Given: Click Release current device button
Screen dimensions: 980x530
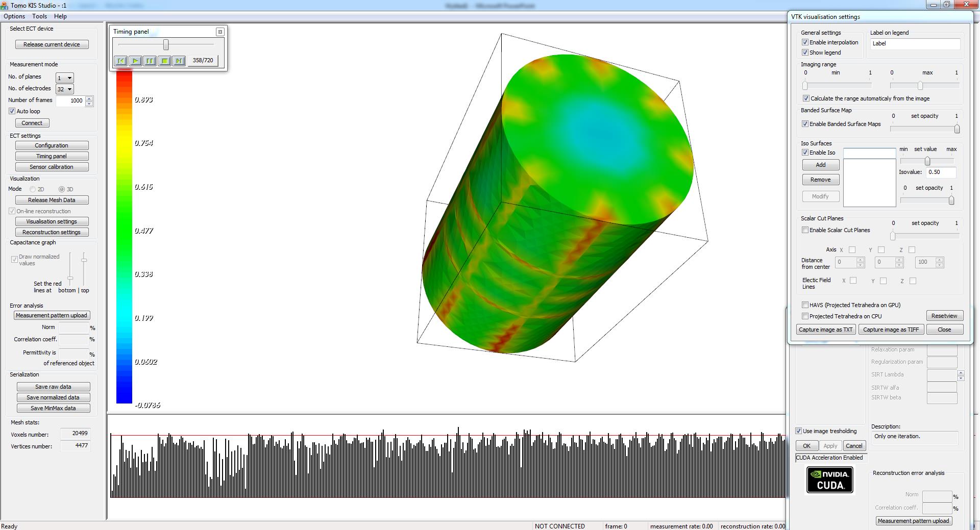Looking at the screenshot, I should tap(52, 44).
